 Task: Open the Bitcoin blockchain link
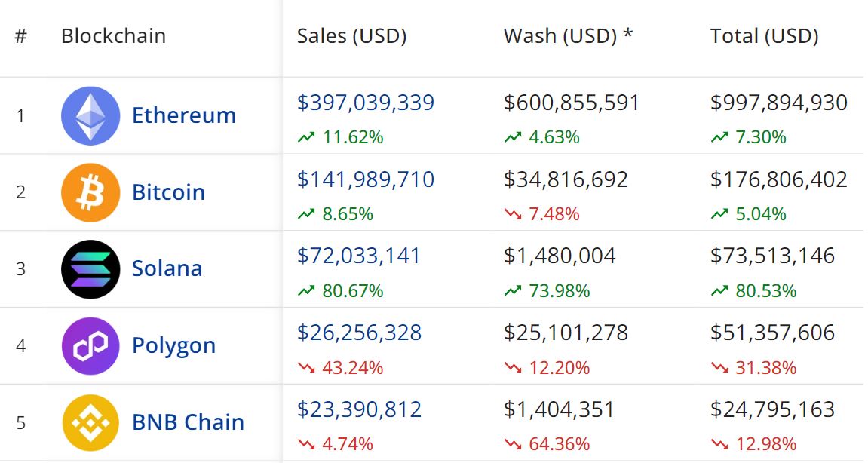pos(168,192)
